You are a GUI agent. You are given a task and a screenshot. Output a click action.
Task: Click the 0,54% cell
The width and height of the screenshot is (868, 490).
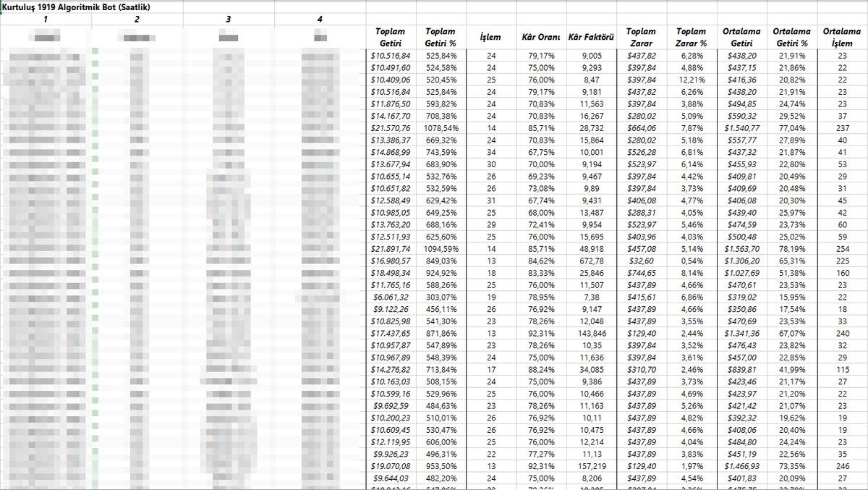point(692,261)
